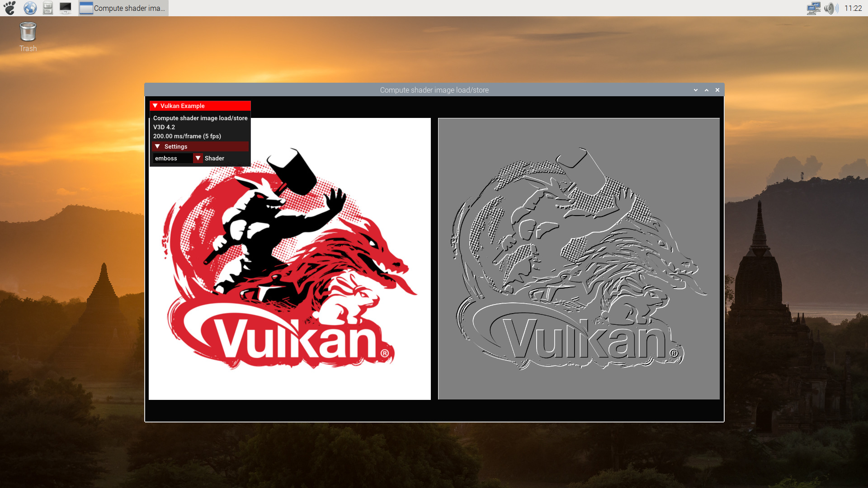The image size is (868, 488).
Task: Click the V3D 4.2 version label text
Action: 164,127
